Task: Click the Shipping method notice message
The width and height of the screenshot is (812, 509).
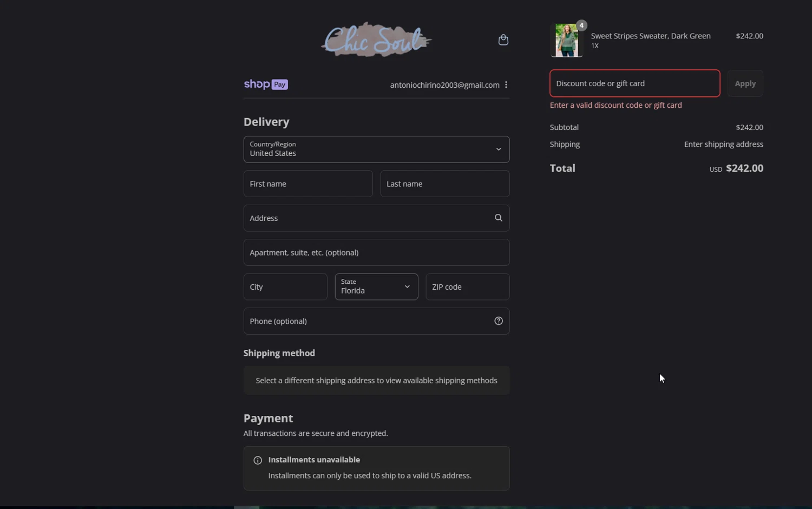Action: click(x=376, y=381)
